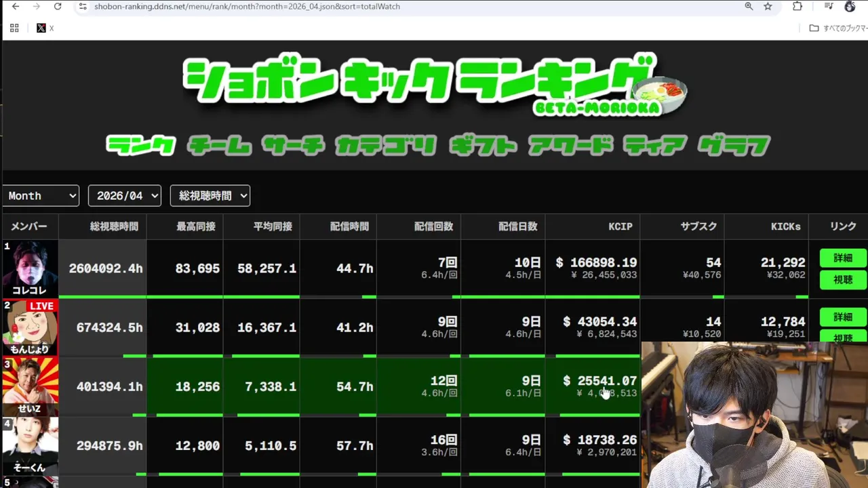Go forward with the browser forward arrow

coord(37,6)
